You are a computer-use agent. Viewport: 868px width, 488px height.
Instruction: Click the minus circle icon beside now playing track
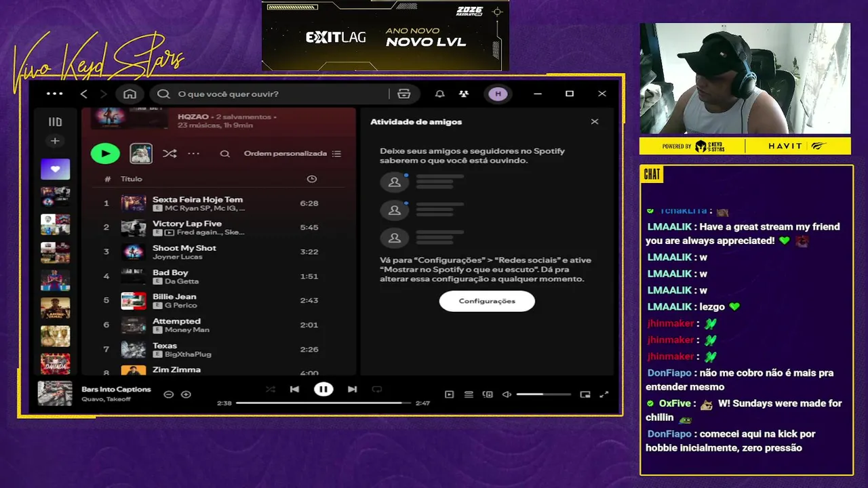click(x=169, y=394)
